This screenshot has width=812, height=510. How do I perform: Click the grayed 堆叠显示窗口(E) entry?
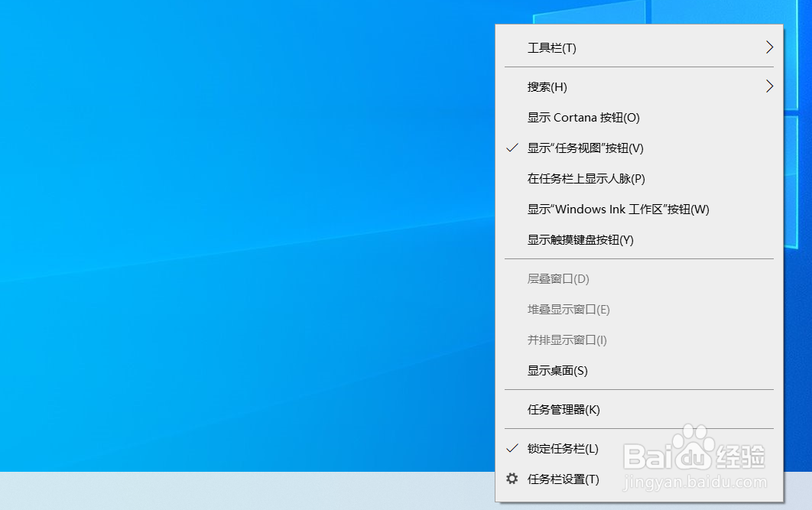pyautogui.click(x=567, y=309)
